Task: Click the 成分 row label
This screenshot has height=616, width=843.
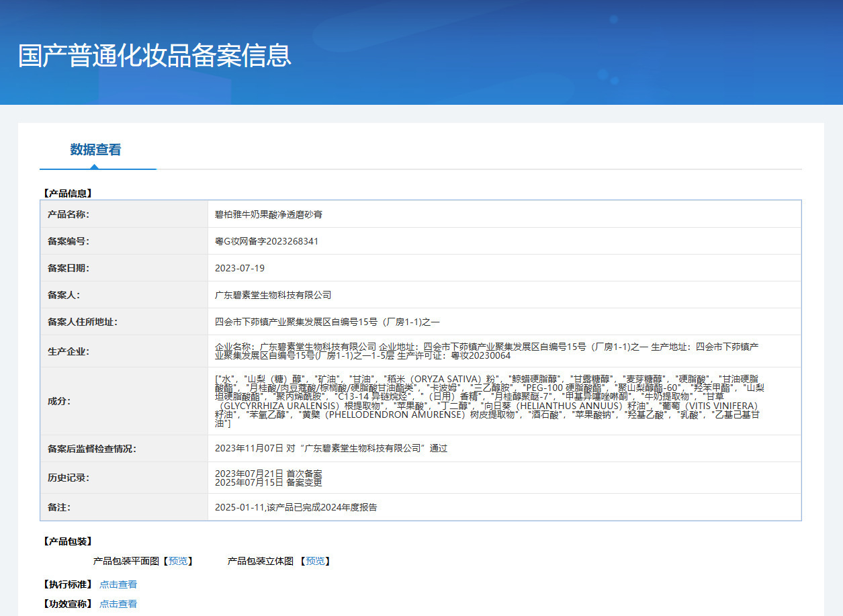Action: pos(59,401)
